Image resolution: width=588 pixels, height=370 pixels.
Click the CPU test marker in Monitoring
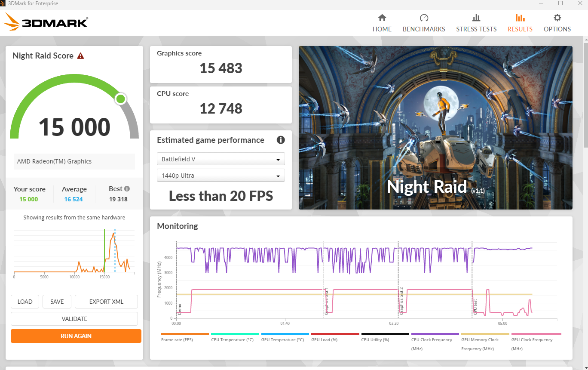point(476,307)
